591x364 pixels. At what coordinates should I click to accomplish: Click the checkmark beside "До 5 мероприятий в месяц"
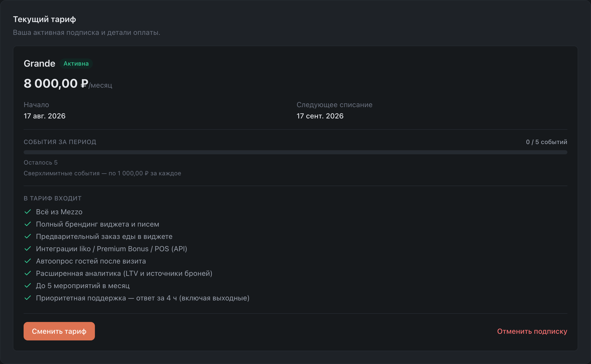tap(28, 286)
